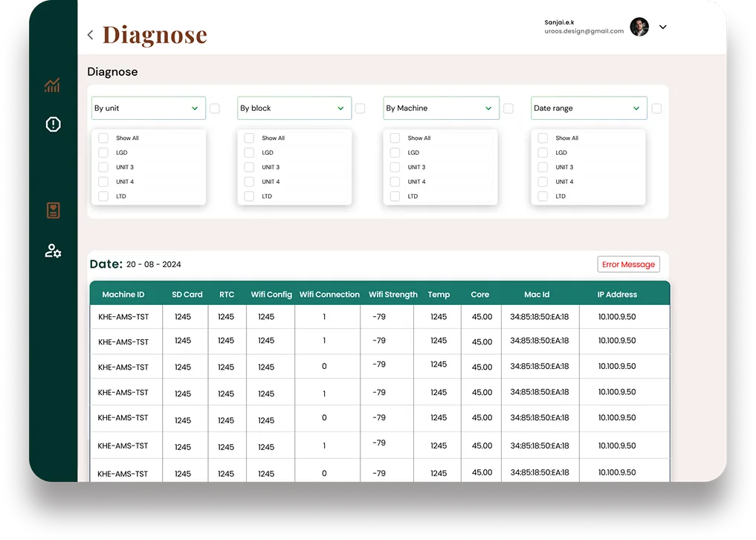Click the Machine ID column header
This screenshot has width=756, height=540.
pos(123,294)
